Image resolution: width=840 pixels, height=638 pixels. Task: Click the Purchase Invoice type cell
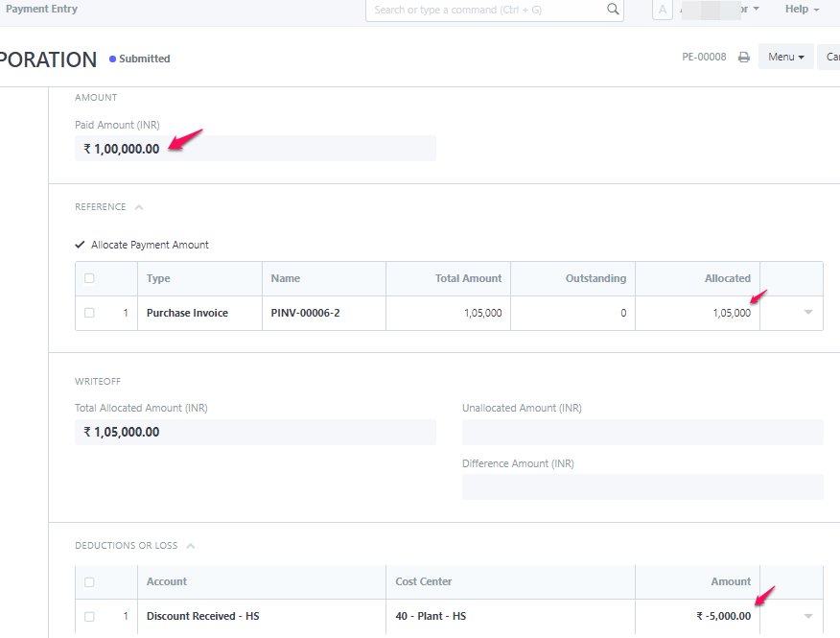click(199, 313)
